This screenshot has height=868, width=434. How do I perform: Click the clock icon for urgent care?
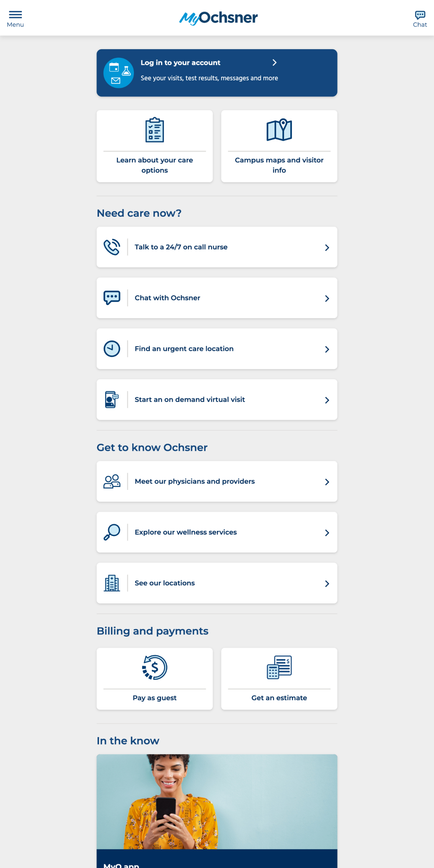[112, 349]
